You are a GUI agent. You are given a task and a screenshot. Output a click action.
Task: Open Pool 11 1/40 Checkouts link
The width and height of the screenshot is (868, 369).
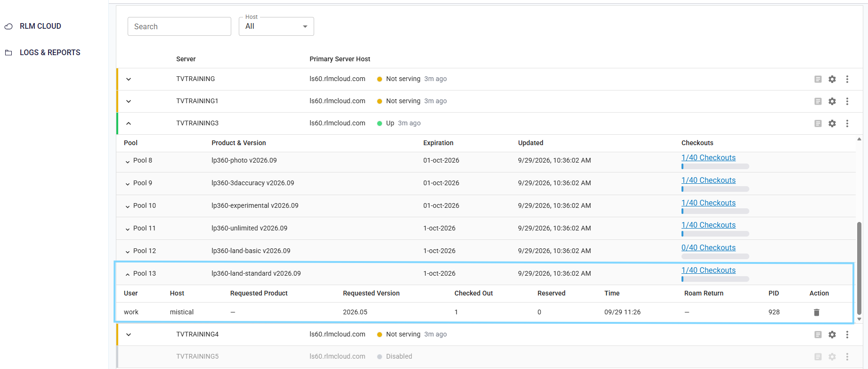[708, 225]
